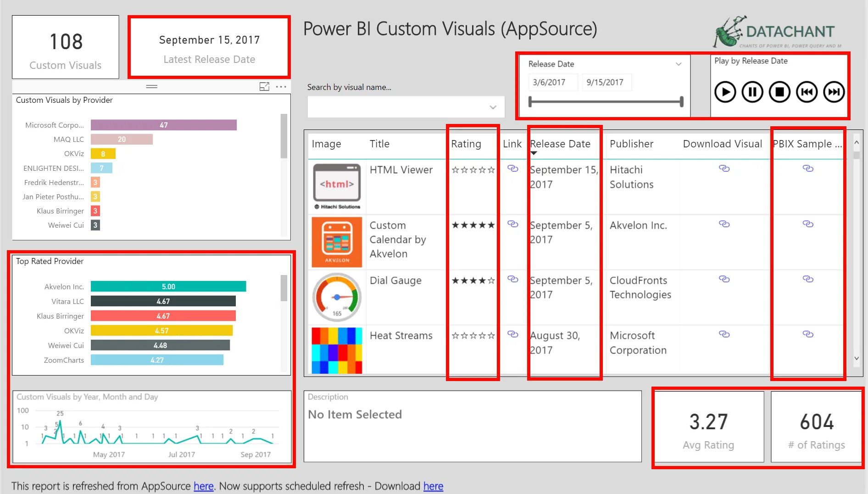Sort table by Publisher column header
Screen dimensions: 868x494
coord(631,144)
